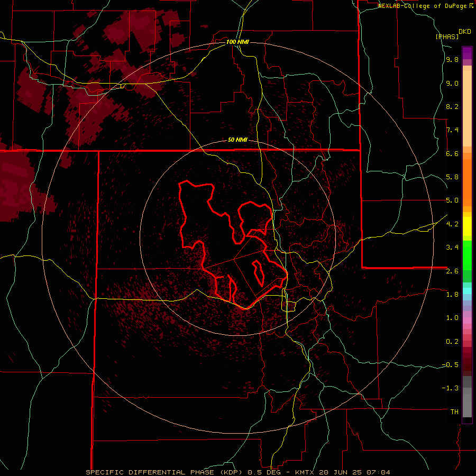Click the 4.2 value on the scale
Screen dimensions: 476x476
pos(452,224)
